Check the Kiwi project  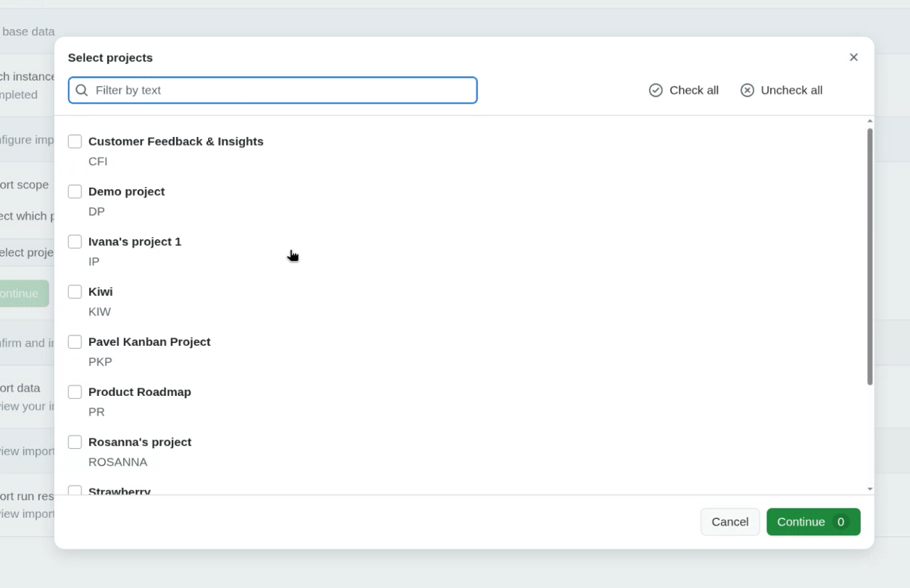pos(75,291)
